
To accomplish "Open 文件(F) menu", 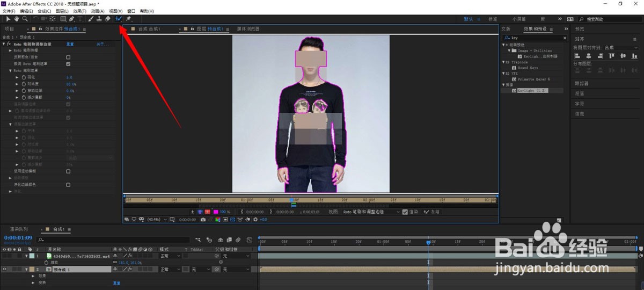I will [x=9, y=11].
